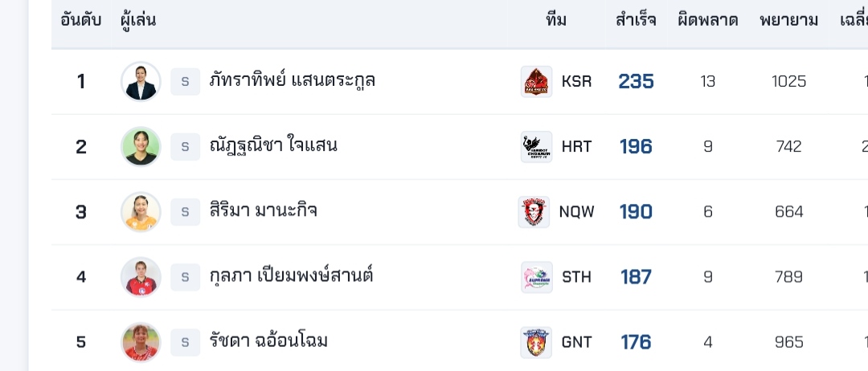Open ณัฏฐณิชา ใจแสน's avatar photo
This screenshot has height=371, width=868.
[x=141, y=147]
